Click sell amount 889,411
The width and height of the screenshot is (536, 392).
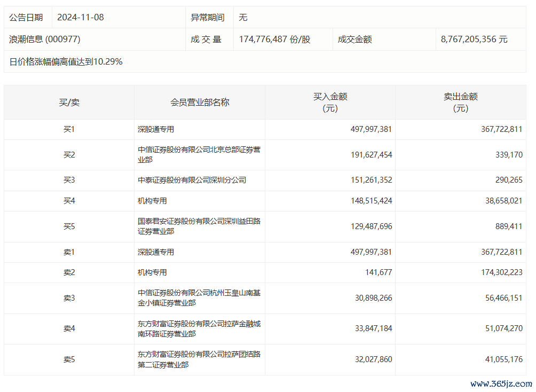click(509, 226)
